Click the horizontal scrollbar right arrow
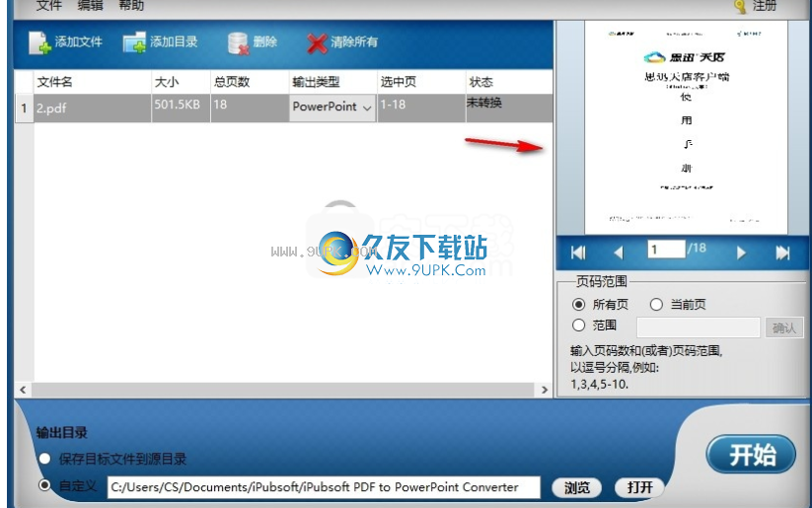 pyautogui.click(x=544, y=390)
